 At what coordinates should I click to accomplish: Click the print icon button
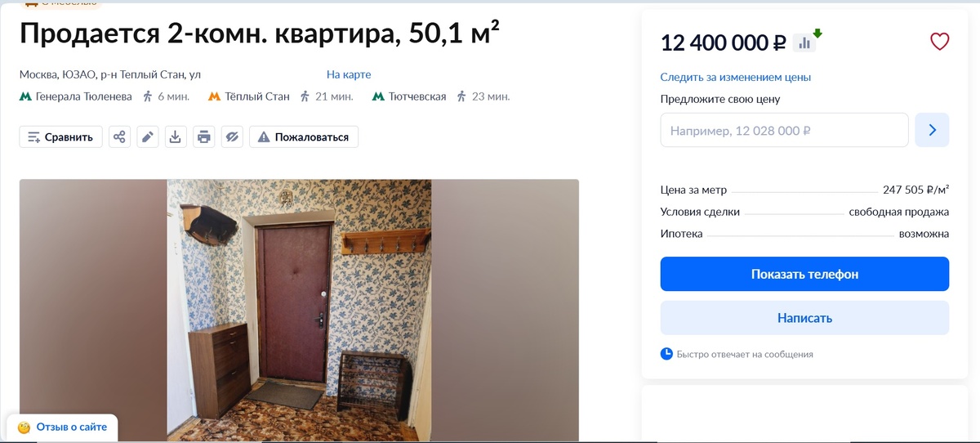203,136
